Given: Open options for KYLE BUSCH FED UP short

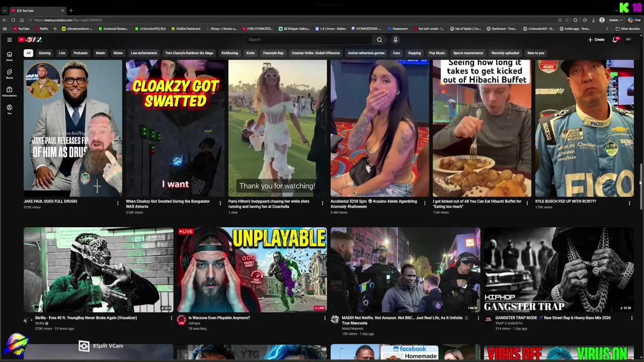Looking at the screenshot, I should tap(629, 203).
